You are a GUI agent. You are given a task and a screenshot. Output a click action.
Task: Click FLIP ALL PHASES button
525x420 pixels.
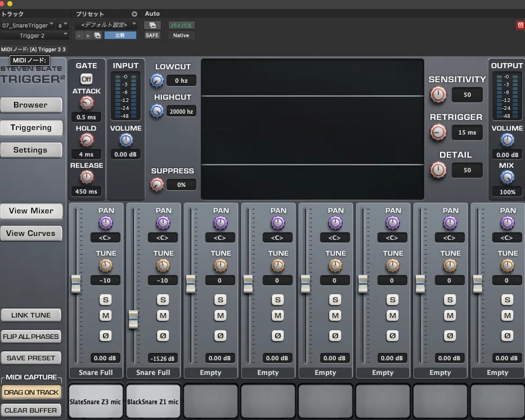31,337
